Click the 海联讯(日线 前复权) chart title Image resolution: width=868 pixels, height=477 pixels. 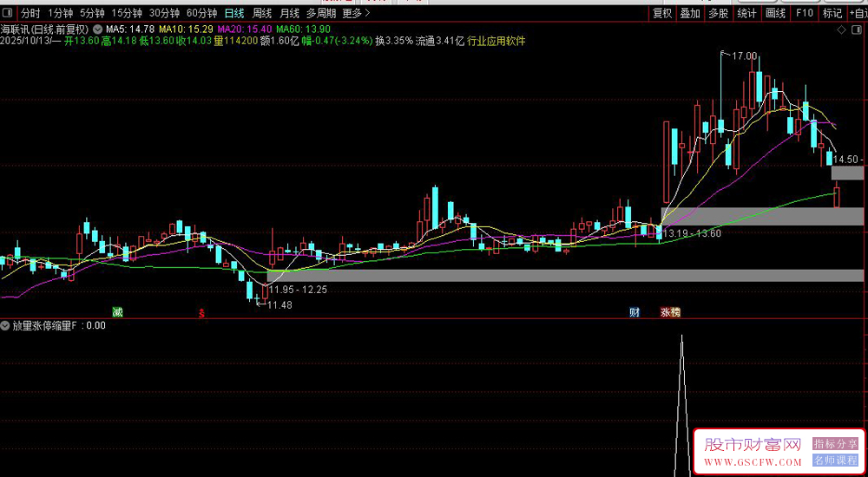(x=46, y=29)
